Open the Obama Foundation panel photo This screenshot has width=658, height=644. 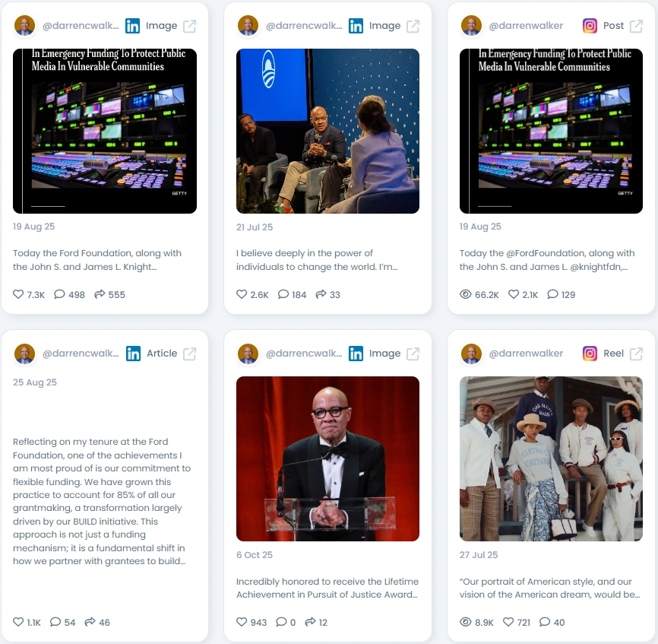pos(327,131)
